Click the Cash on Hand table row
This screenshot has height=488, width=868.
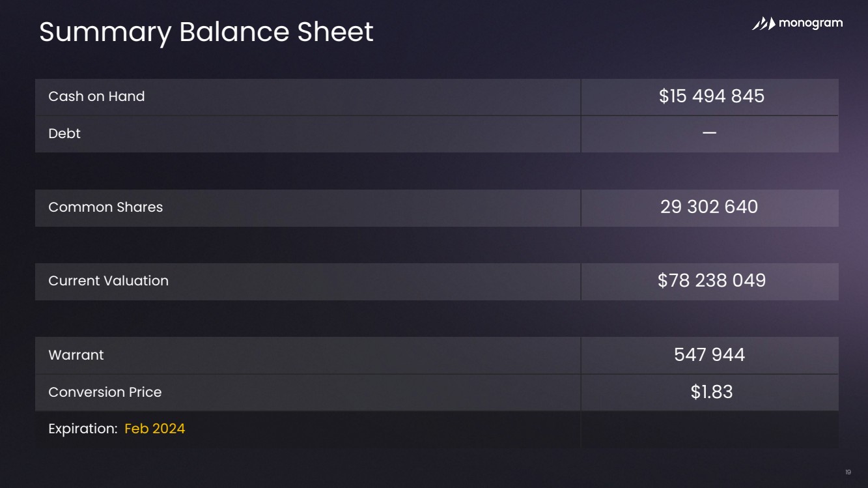pos(436,97)
